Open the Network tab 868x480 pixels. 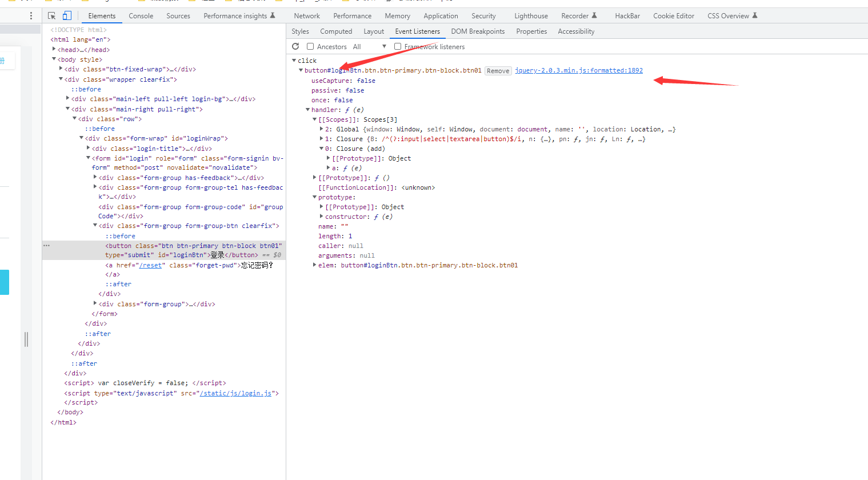point(307,16)
